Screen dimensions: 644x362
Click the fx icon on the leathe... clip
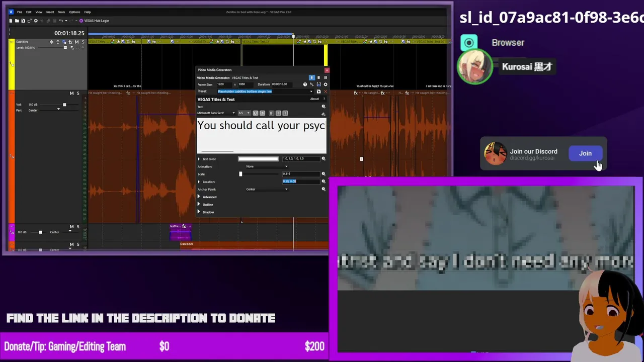tap(184, 226)
